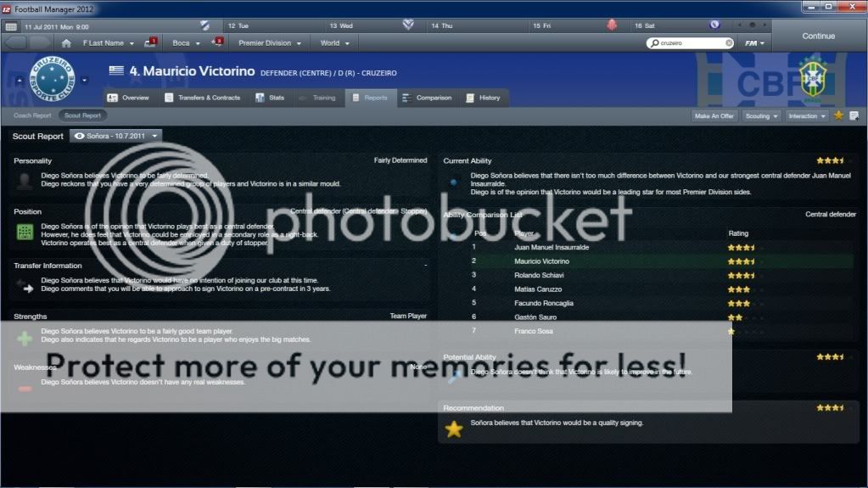Move calendar bar to previous days arrow

[x=740, y=25]
